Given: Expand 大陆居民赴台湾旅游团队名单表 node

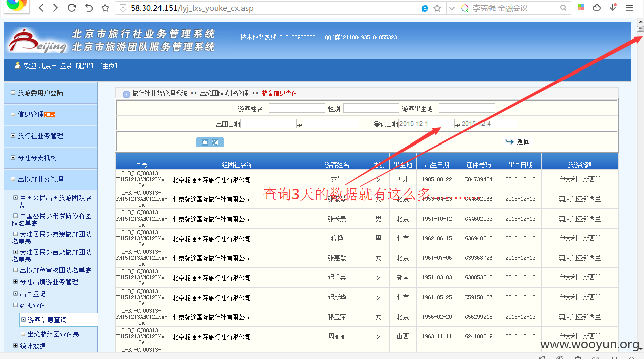Looking at the screenshot, I should click(15, 252).
